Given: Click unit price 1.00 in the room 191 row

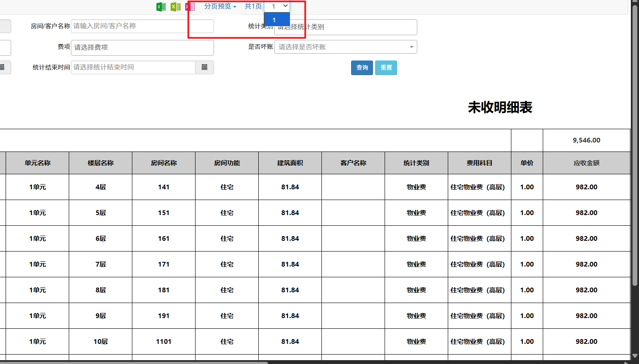Looking at the screenshot, I should pyautogui.click(x=527, y=316).
